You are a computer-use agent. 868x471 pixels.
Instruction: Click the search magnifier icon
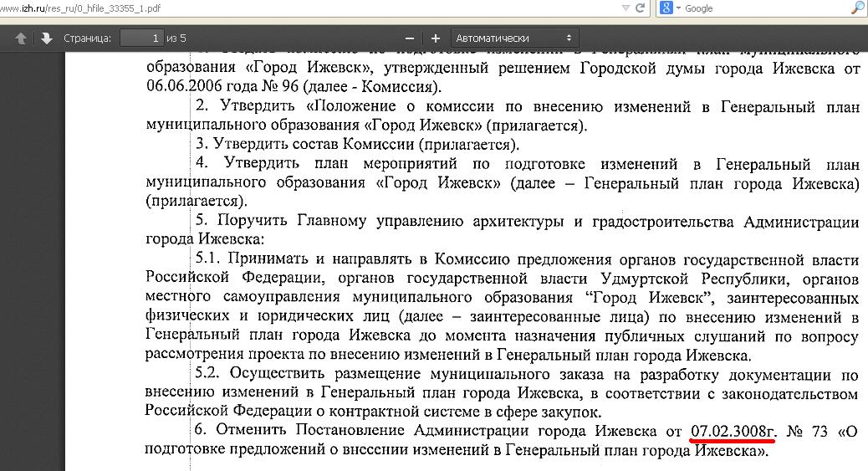coord(857,8)
